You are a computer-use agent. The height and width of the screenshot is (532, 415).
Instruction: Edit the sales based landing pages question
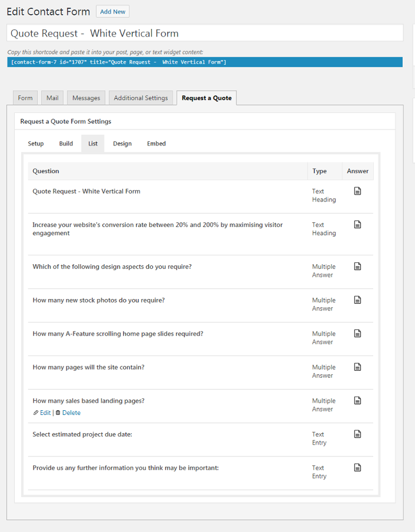[x=45, y=413]
